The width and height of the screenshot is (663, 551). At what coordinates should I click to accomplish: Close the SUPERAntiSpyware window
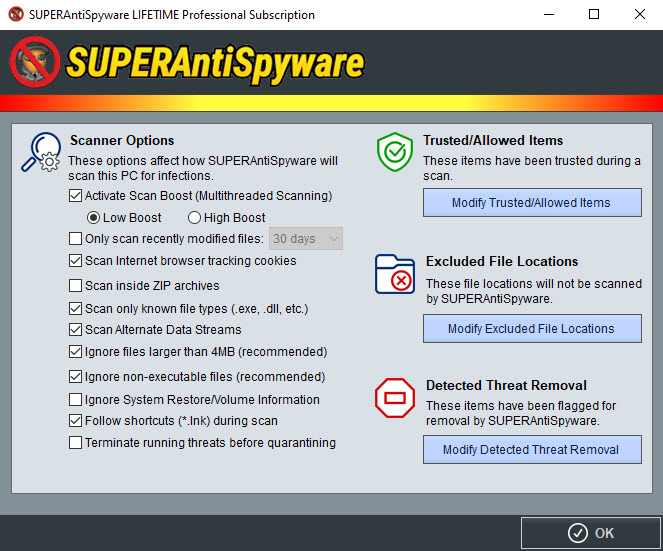640,14
